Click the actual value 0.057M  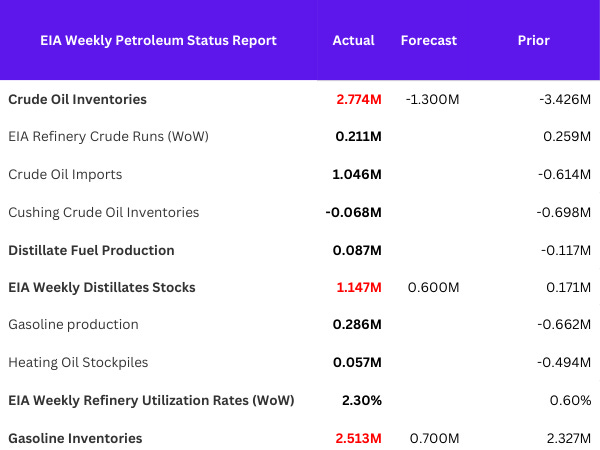(357, 362)
